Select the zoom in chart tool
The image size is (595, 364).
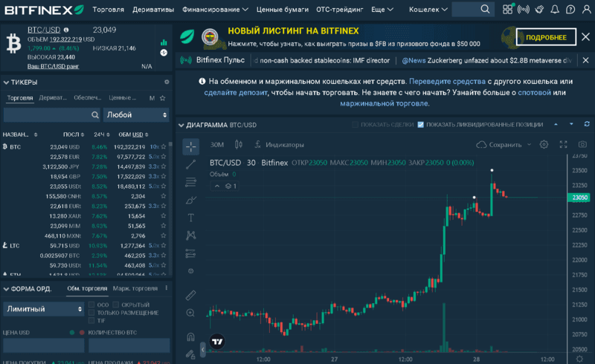190,313
